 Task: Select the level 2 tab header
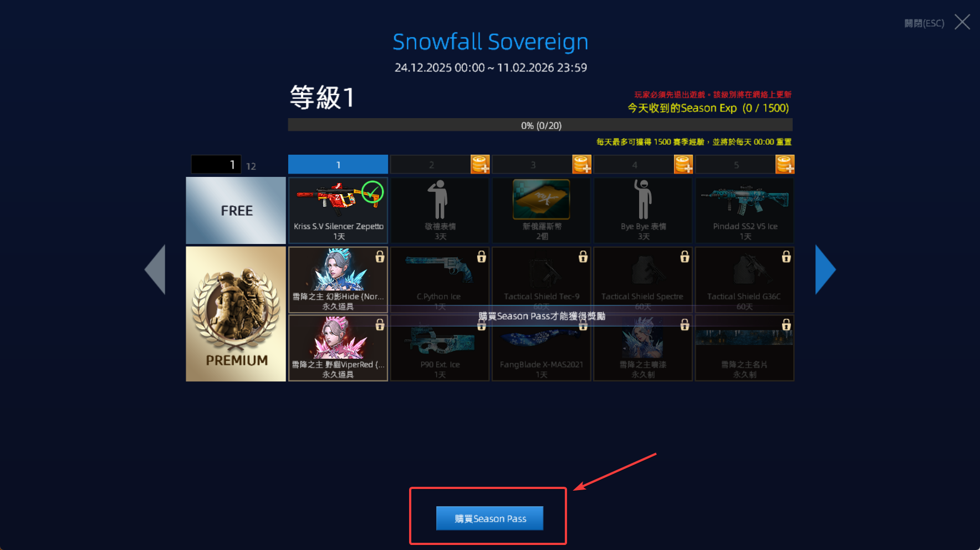pos(431,165)
